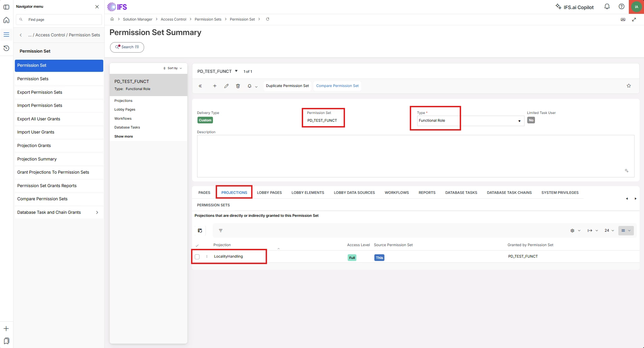This screenshot has width=644, height=348.
Task: Open Import User Grants in navigator
Action: 59,132
